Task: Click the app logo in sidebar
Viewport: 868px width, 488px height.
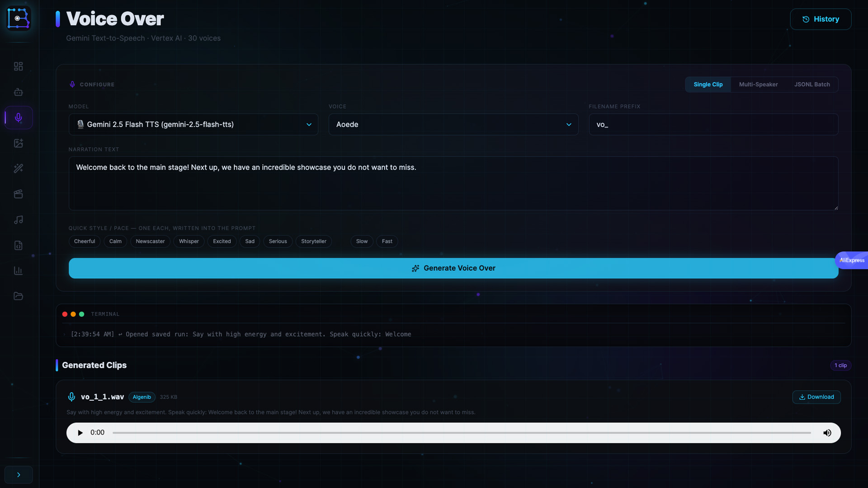Action: pyautogui.click(x=19, y=19)
